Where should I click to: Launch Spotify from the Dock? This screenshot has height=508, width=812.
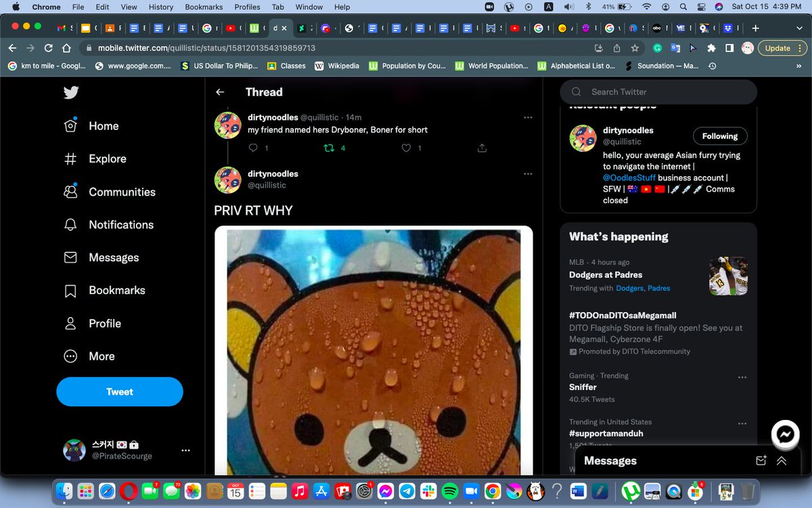pos(450,490)
